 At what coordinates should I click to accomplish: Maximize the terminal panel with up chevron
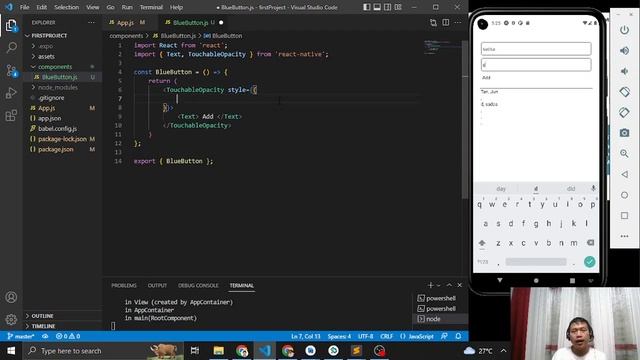449,285
